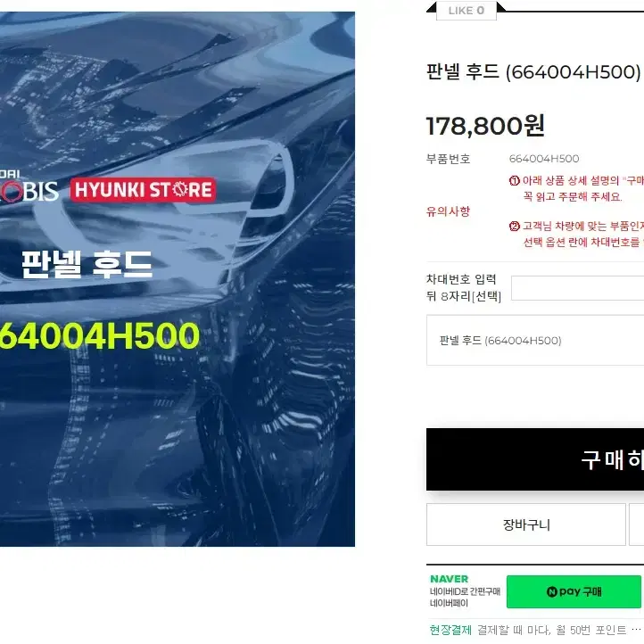Click the HYUNKI STORE logo badge
Viewport: 644px width, 644px height.
click(143, 190)
